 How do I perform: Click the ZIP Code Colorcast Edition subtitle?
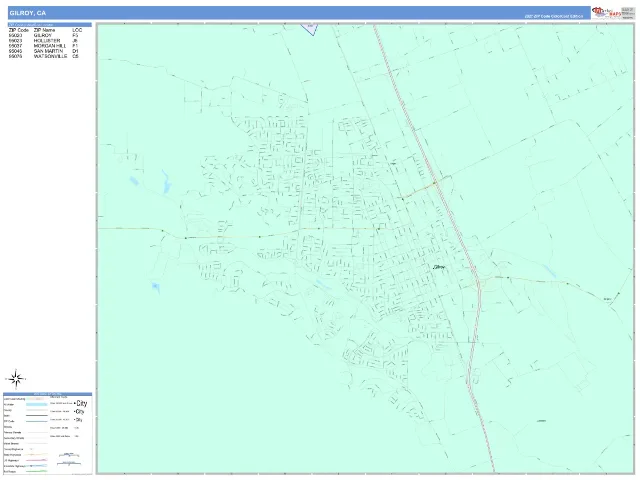[554, 16]
